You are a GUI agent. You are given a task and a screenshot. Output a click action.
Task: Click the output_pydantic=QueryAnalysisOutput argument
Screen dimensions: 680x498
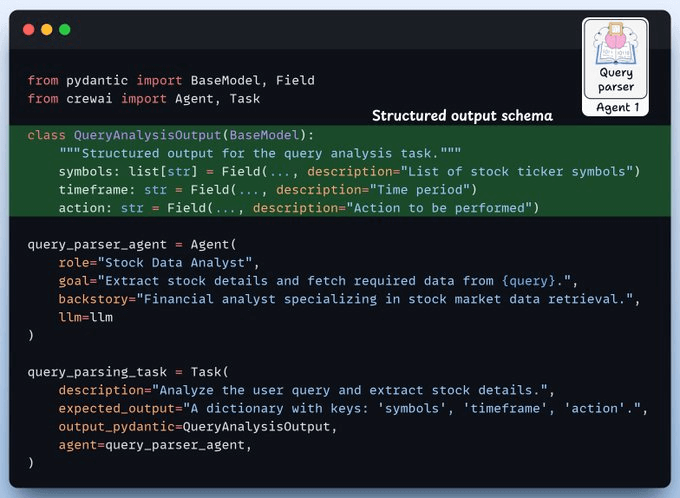[197, 426]
